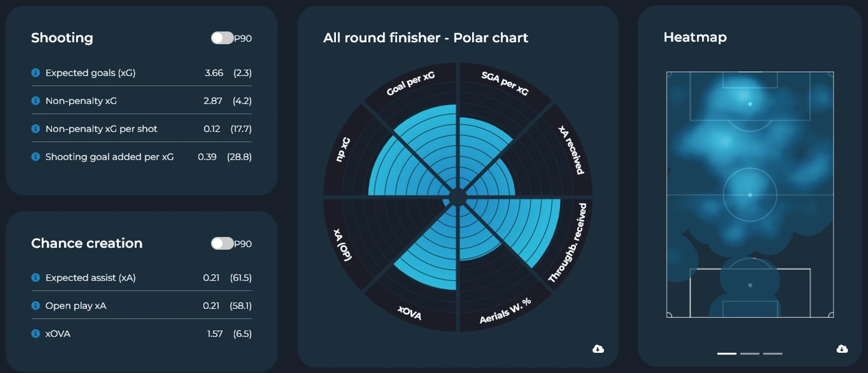Click info icon beside Expected assist (xA)
Viewport: 868px width, 373px height.
[x=36, y=277]
